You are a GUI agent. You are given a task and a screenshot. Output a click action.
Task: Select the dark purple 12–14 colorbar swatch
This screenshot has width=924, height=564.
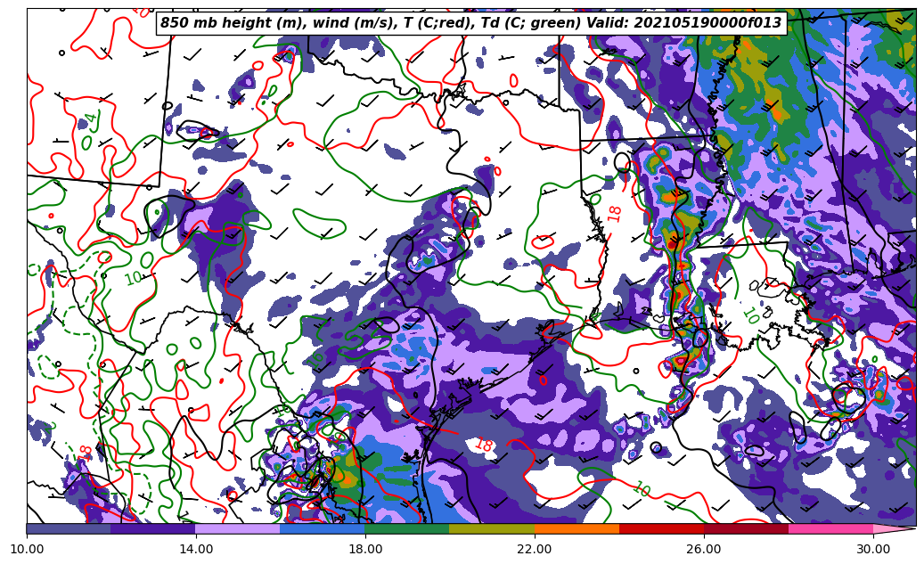[x=153, y=528]
